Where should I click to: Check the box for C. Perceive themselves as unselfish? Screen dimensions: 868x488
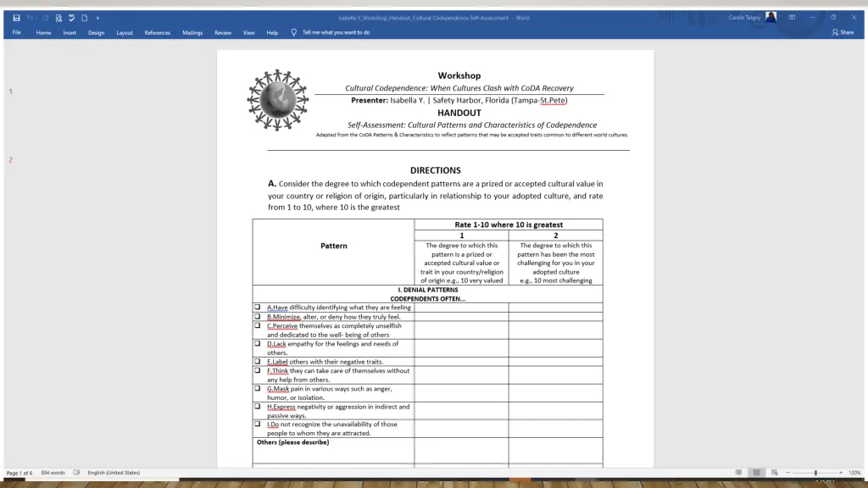[x=258, y=325]
